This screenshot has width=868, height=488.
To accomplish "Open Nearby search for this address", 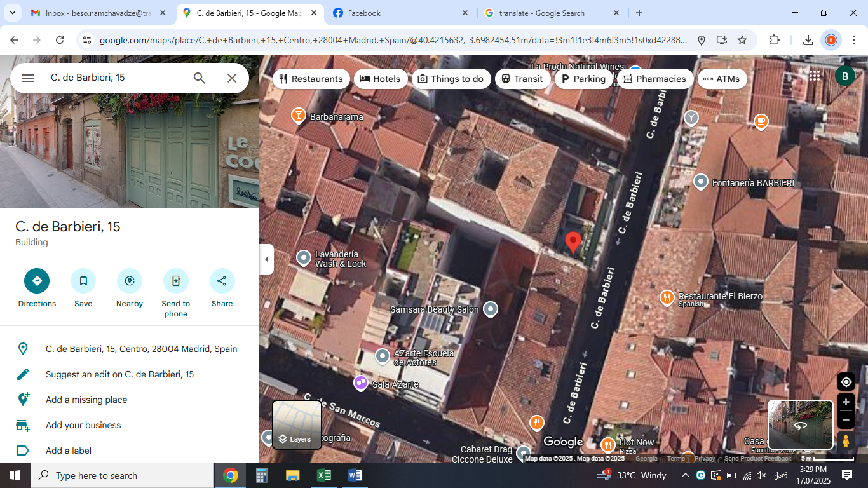I will point(130,281).
